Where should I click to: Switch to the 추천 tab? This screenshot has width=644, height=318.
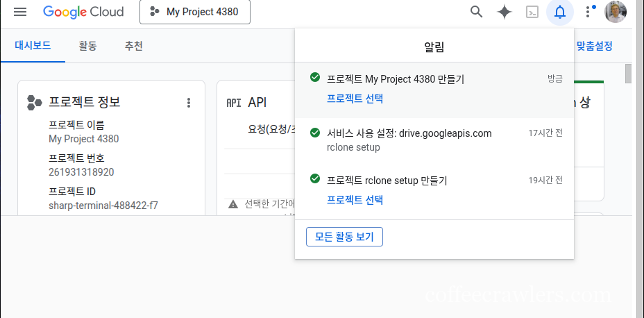pyautogui.click(x=134, y=47)
